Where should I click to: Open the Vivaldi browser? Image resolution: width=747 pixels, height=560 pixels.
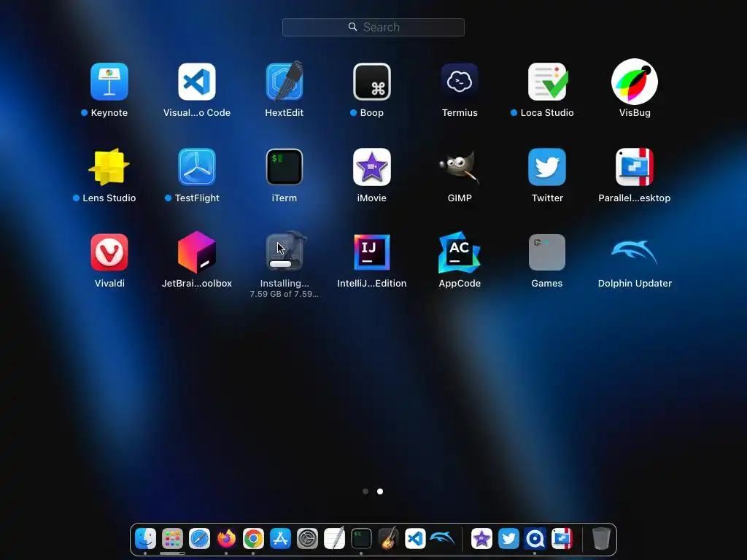(109, 252)
